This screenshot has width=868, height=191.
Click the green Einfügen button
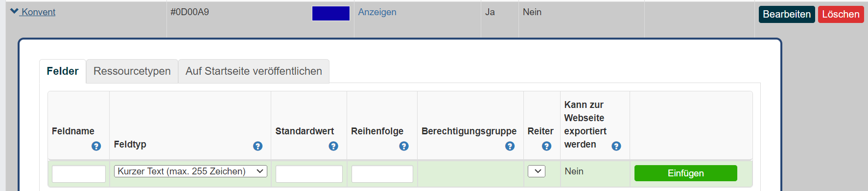[685, 173]
